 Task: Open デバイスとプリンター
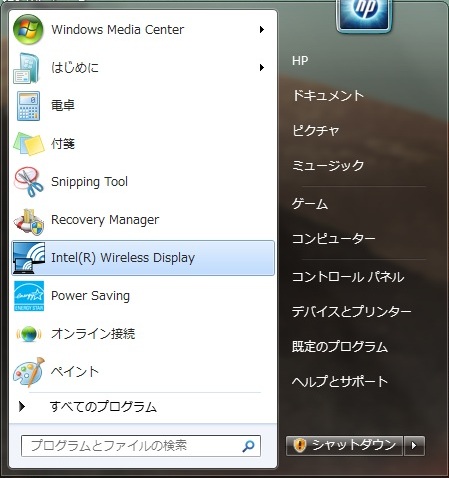coord(352,312)
